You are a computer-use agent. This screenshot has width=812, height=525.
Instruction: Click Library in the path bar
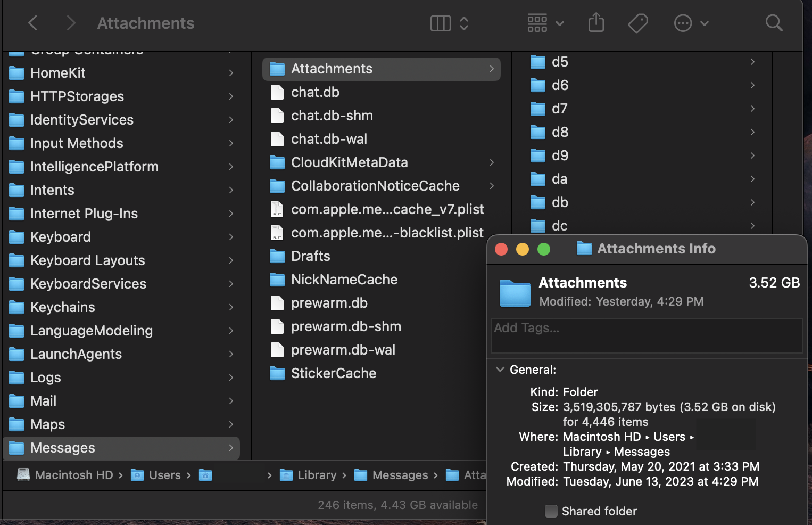pos(317,475)
